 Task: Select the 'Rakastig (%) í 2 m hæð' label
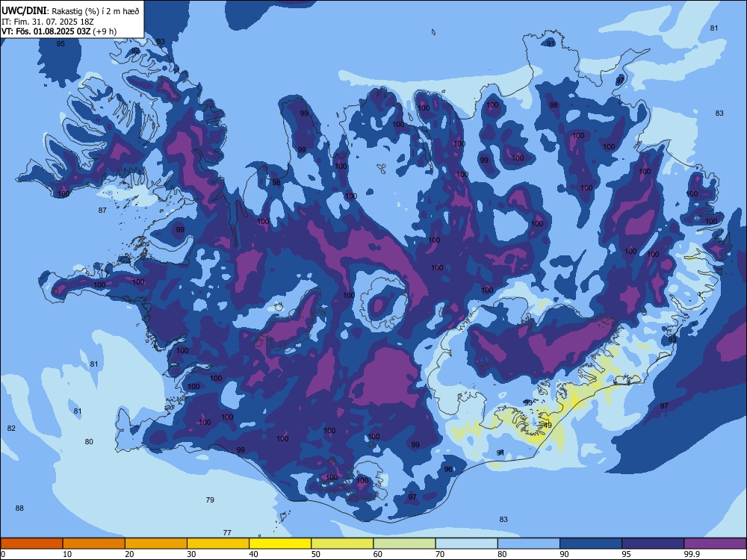96,11
